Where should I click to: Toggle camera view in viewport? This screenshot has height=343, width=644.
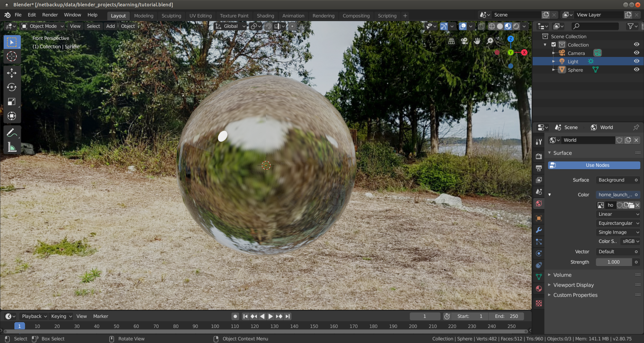coord(464,41)
